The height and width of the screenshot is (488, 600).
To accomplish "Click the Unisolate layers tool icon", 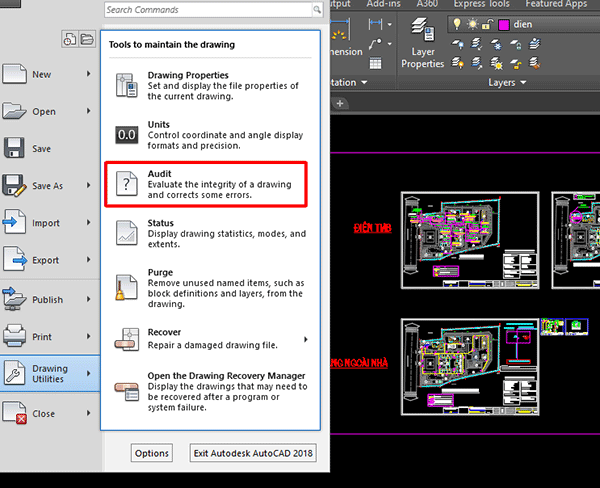I will 476,62.
